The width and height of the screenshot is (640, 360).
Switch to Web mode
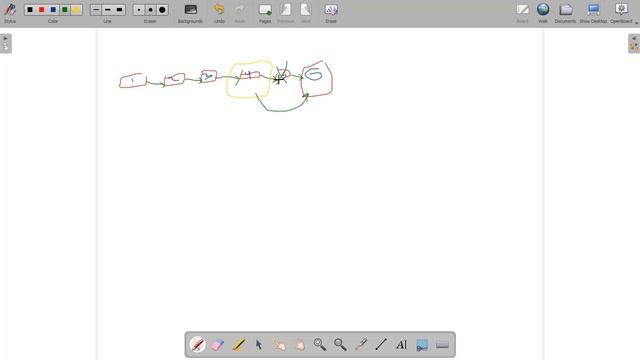(543, 13)
